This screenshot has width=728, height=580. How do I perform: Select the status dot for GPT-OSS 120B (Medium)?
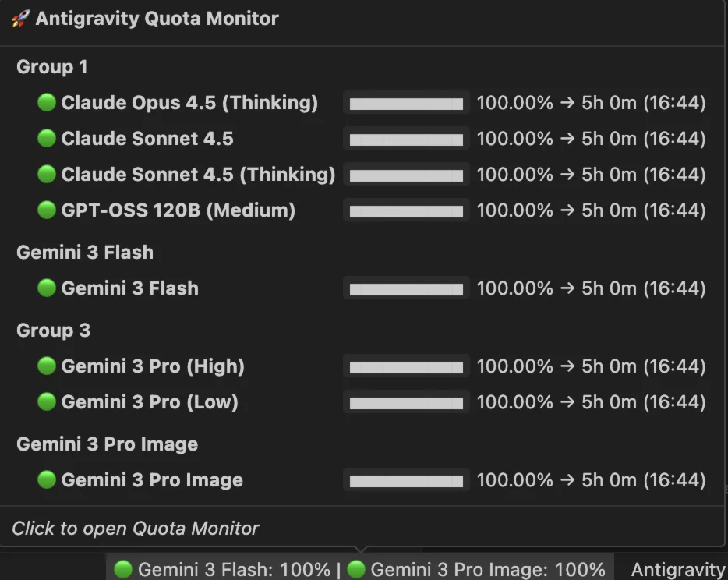point(46,210)
